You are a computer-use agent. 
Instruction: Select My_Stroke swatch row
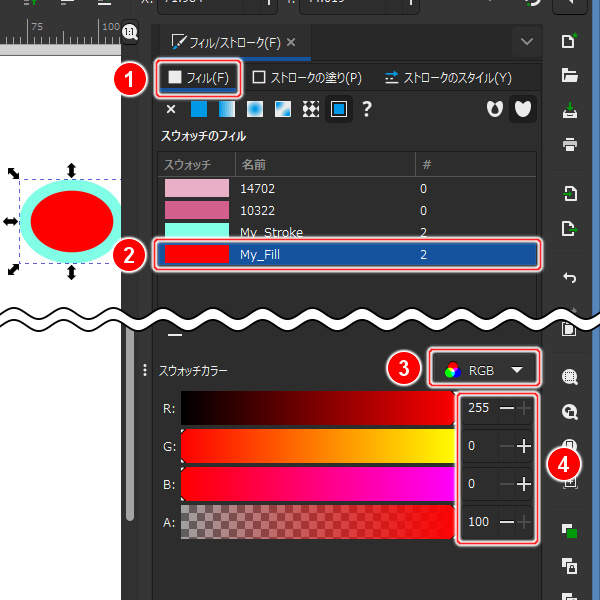point(346,231)
